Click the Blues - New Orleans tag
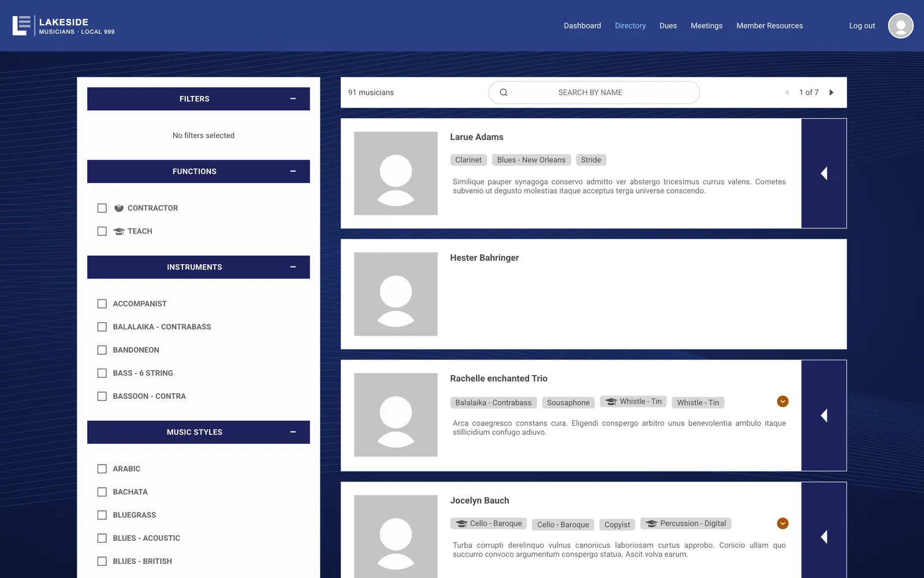924x578 pixels. pos(531,160)
